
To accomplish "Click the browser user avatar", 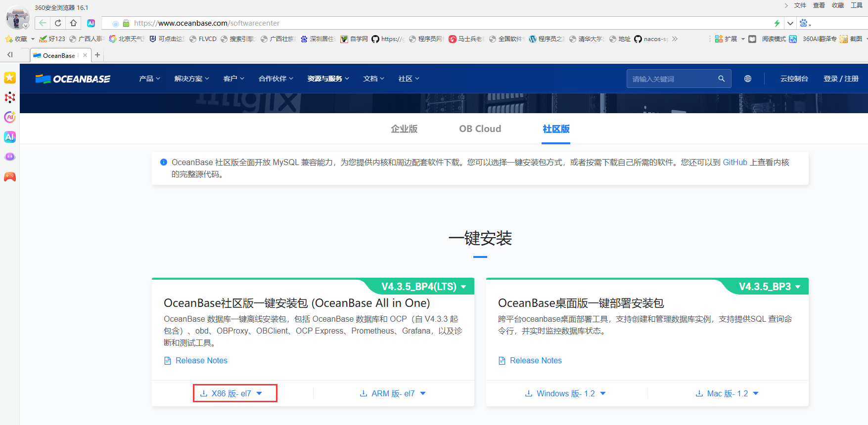I will pyautogui.click(x=17, y=18).
